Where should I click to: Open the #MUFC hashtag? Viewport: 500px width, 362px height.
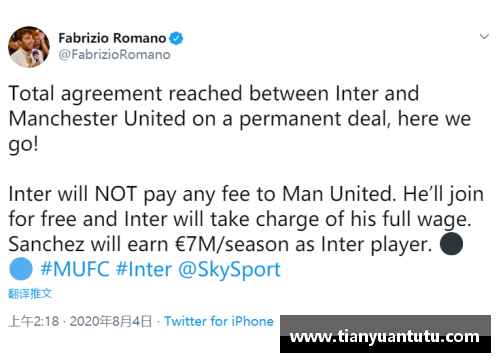pyautogui.click(x=75, y=269)
